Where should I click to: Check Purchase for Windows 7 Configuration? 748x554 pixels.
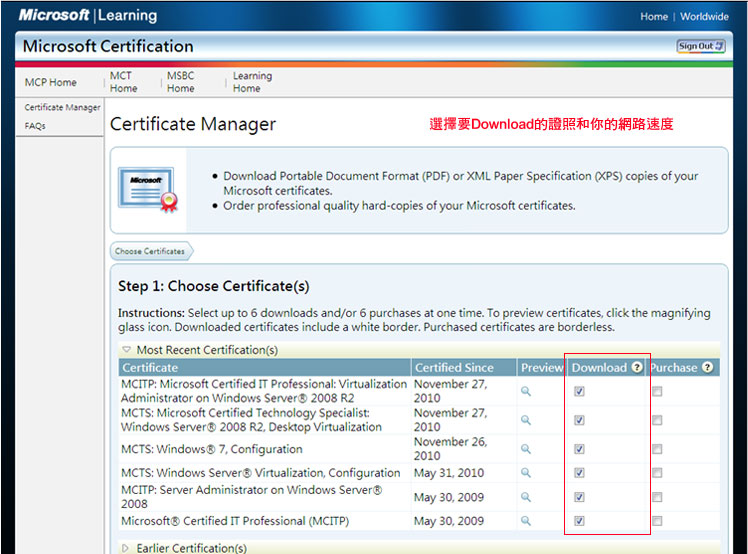pos(657,449)
